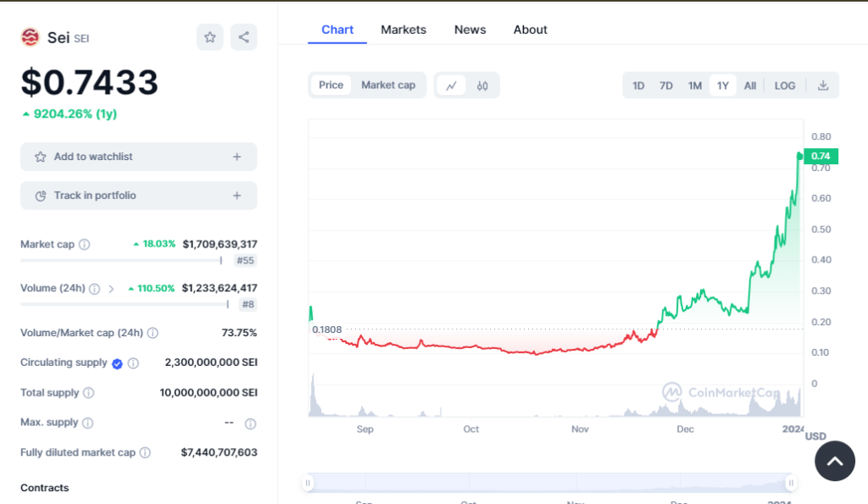Click the star favorite icon next to Sei
This screenshot has width=868, height=504.
tap(210, 37)
